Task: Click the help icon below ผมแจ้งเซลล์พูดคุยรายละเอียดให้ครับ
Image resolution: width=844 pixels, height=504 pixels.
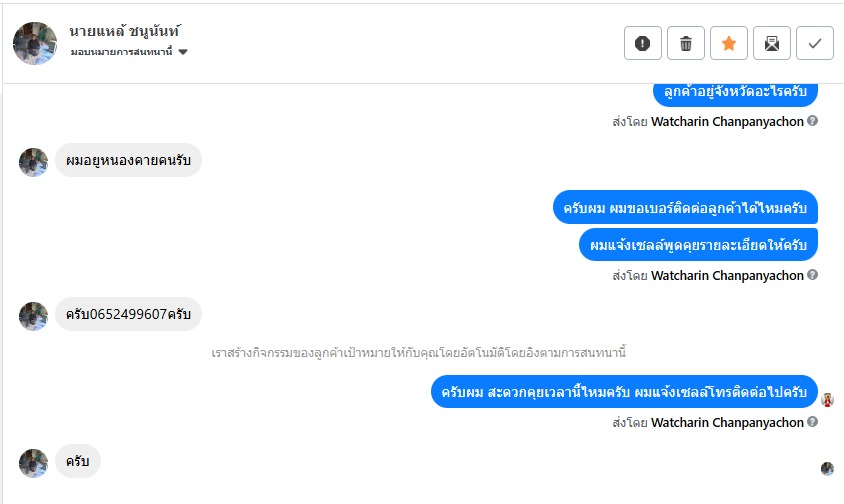Action: [x=813, y=275]
